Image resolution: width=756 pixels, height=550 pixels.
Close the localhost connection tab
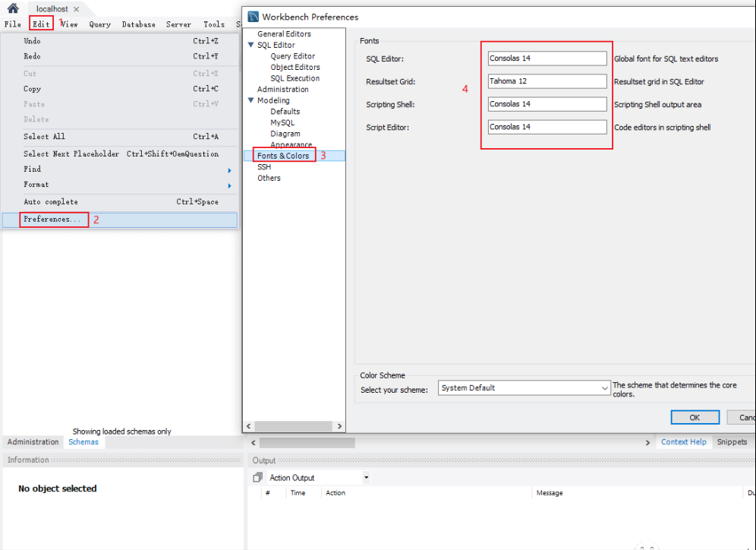point(77,9)
